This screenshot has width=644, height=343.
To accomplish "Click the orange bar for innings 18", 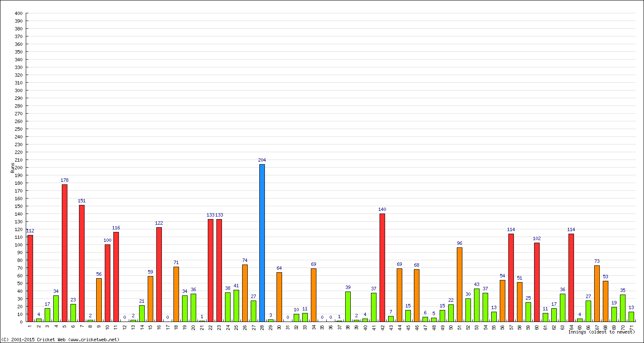I will click(176, 294).
